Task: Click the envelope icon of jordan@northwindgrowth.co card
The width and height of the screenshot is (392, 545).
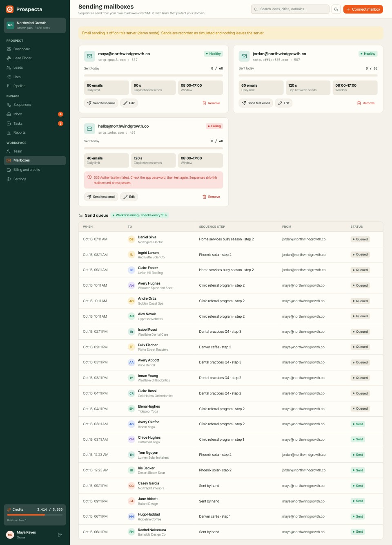Action: point(244,56)
